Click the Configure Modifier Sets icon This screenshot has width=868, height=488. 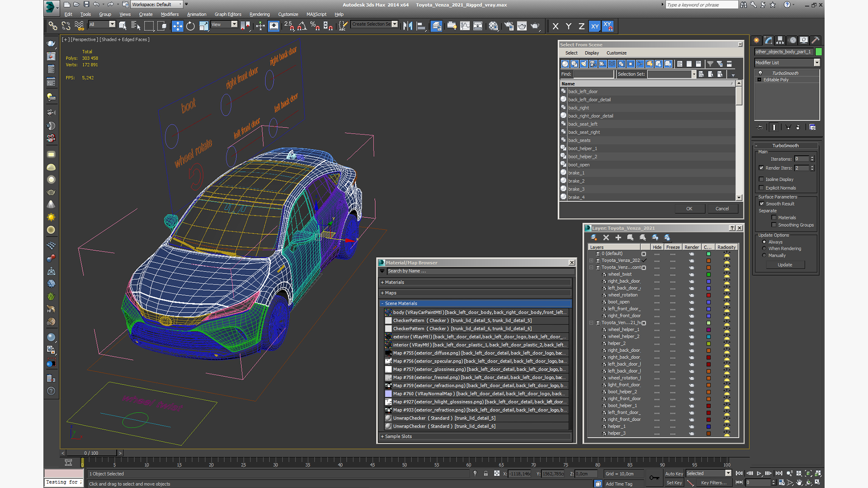[812, 127]
